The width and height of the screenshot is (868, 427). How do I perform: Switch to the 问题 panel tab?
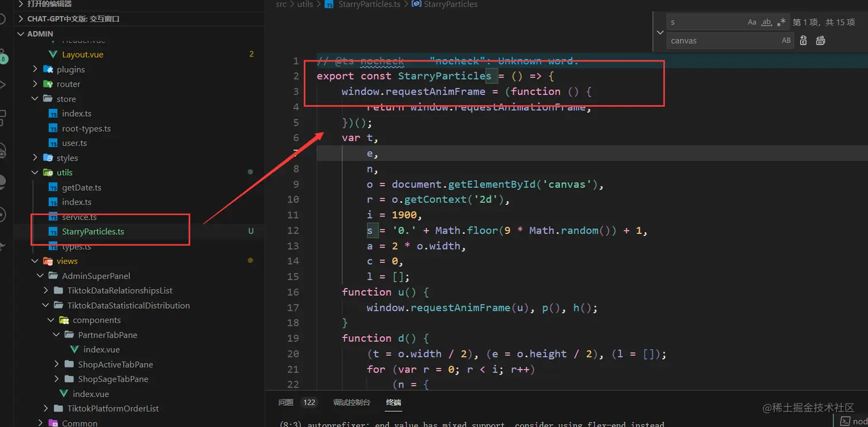coord(286,402)
